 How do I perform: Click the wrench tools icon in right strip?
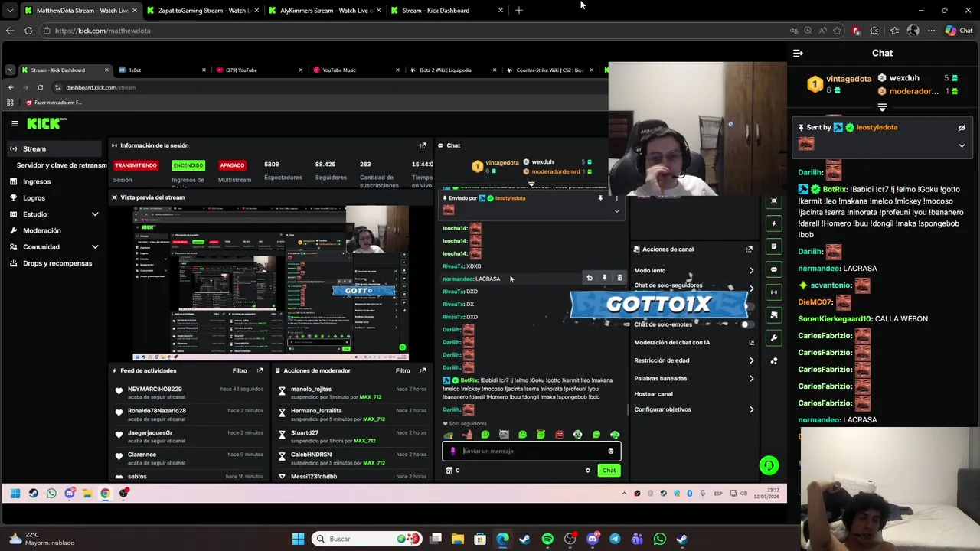774,337
